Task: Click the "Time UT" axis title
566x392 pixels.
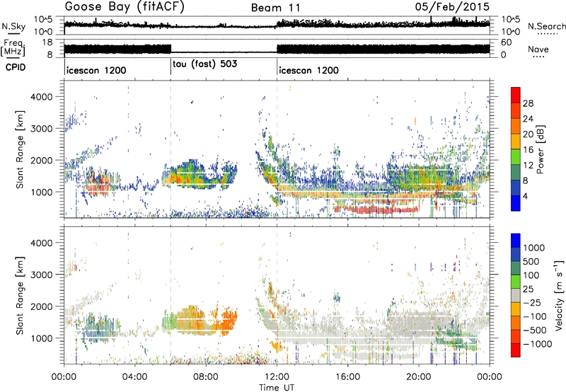Action: coord(277,388)
